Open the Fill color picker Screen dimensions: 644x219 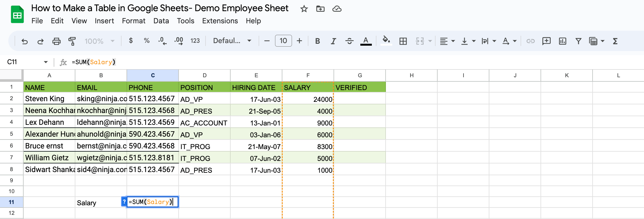386,41
